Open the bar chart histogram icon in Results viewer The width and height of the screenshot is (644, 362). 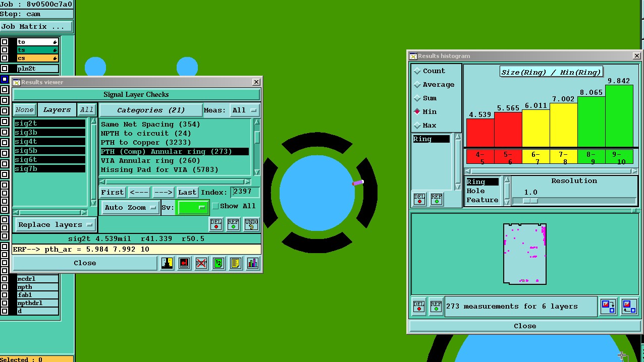[253, 263]
